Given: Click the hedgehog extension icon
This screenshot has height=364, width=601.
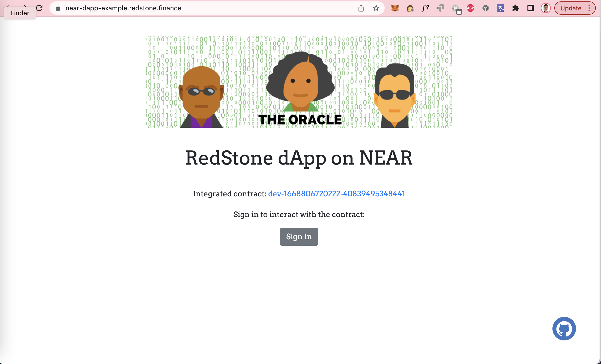Looking at the screenshot, I should click(410, 8).
